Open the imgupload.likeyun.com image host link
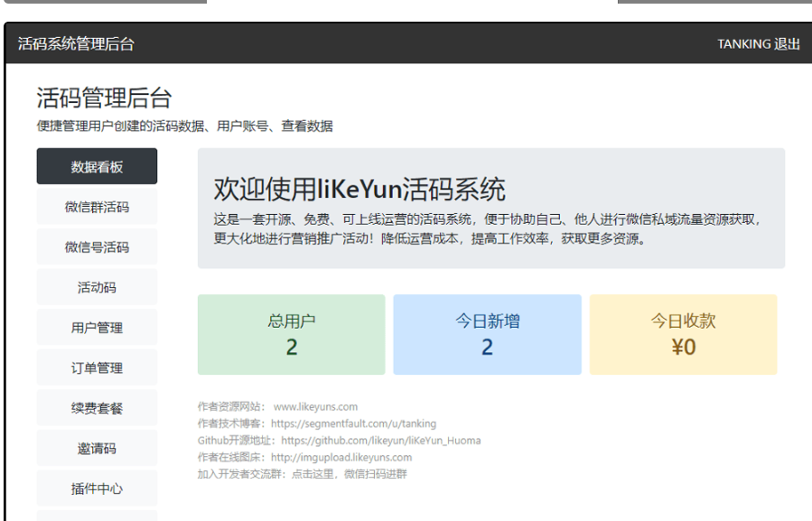The width and height of the screenshot is (812, 521). coord(341,456)
